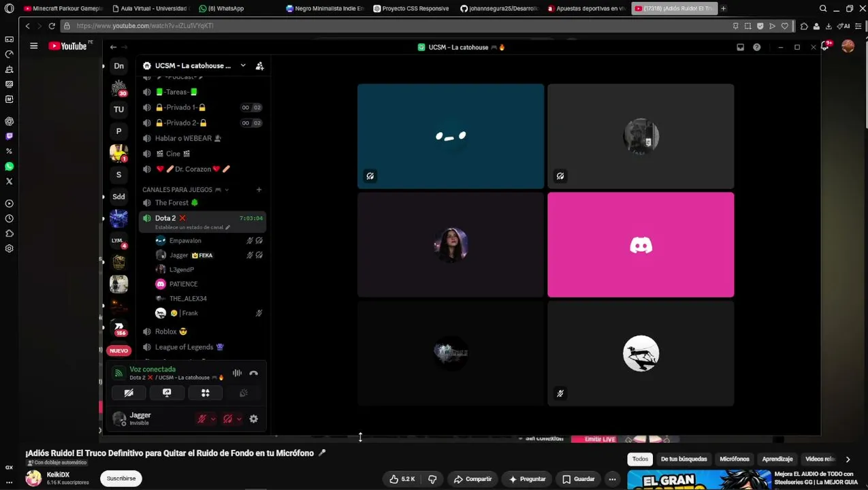Share your screen button in voice panel
Image resolution: width=868 pixels, height=490 pixels.
(x=167, y=393)
